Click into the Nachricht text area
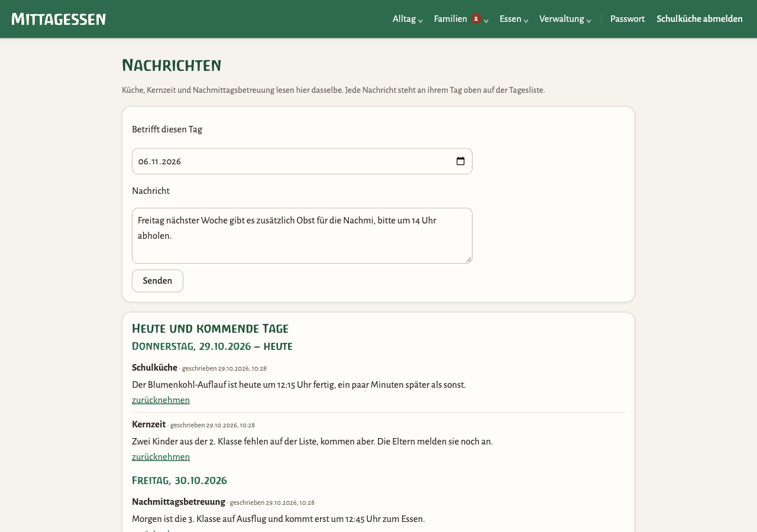This screenshot has width=757, height=532. 302,236
